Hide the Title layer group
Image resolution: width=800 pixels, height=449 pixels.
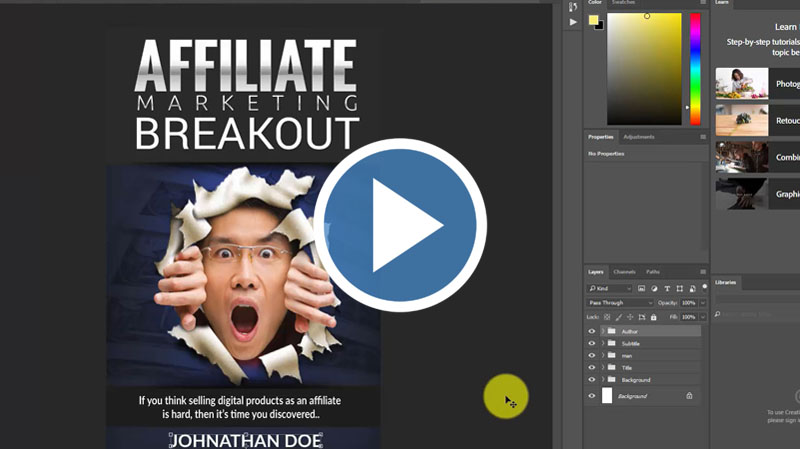[x=591, y=367]
